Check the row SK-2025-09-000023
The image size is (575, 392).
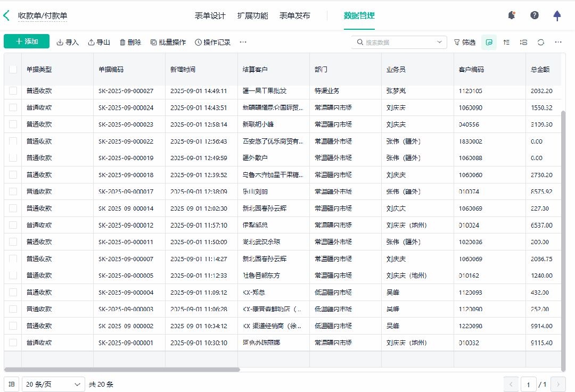coord(13,124)
